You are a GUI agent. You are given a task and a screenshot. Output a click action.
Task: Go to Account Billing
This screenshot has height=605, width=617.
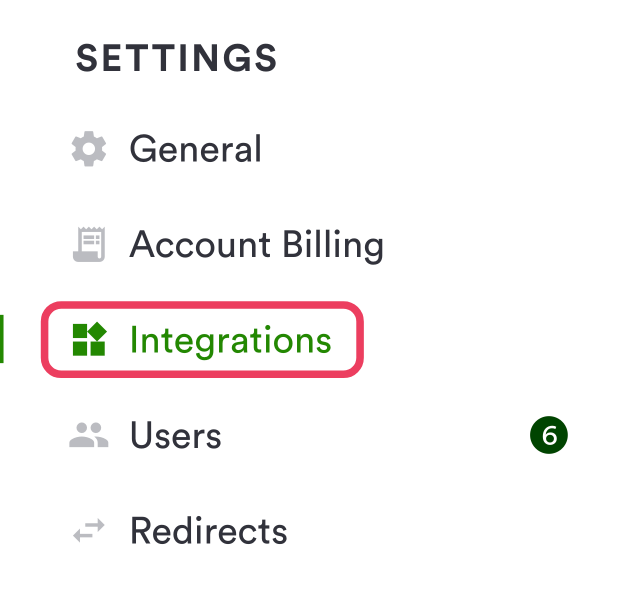click(256, 245)
